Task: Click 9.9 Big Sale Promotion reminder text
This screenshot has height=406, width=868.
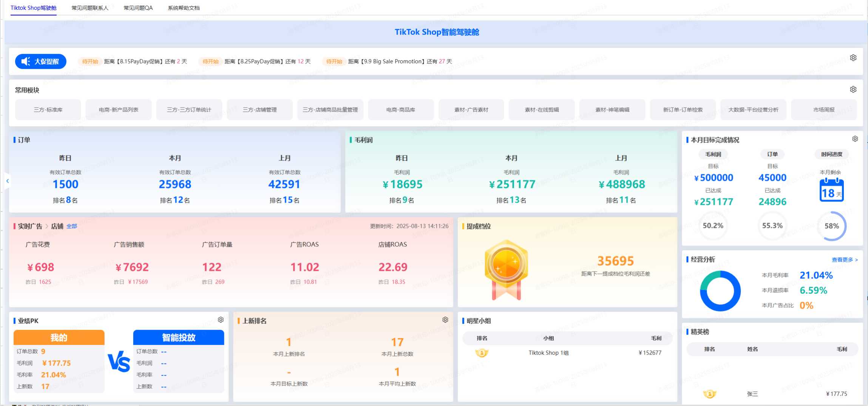Action: (x=400, y=62)
